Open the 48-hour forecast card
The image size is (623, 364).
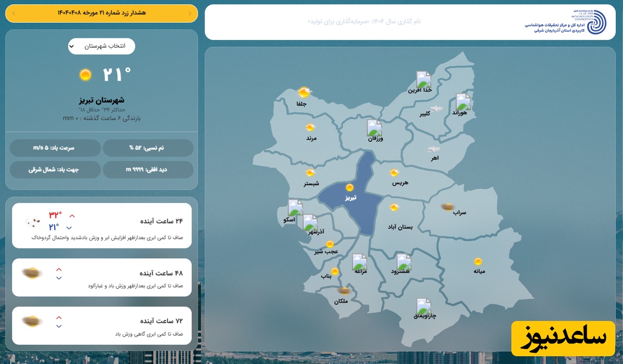[x=102, y=277]
